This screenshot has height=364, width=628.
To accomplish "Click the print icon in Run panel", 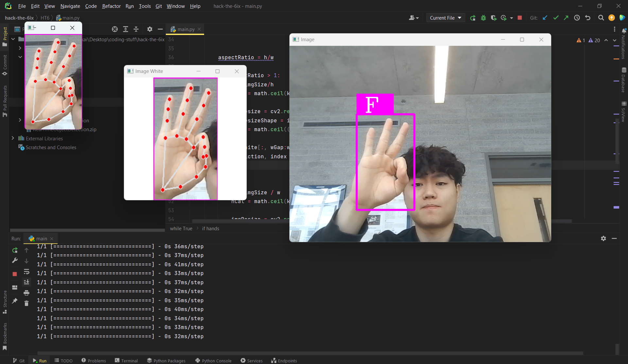I will coord(26,293).
